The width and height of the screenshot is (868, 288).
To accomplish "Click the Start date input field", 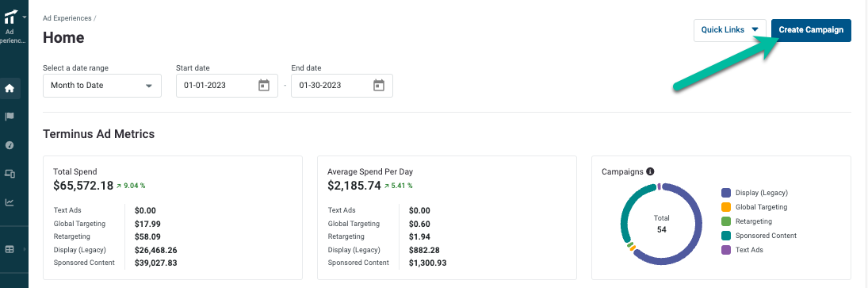I will click(227, 86).
